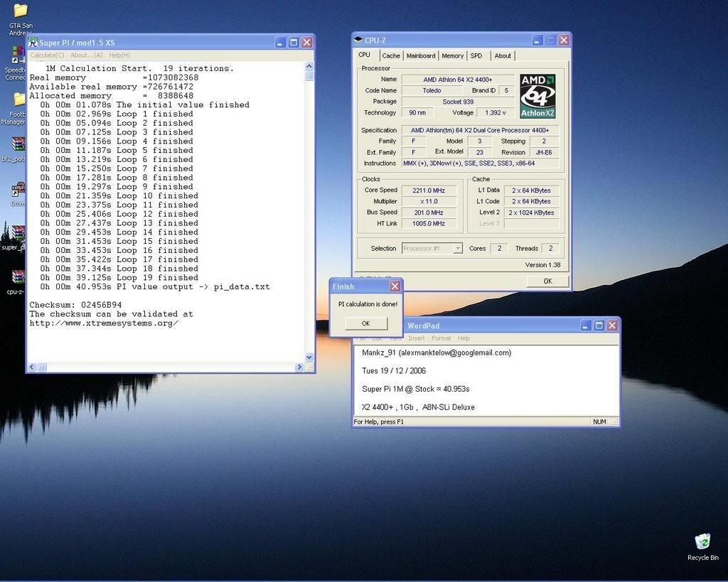Open the Football Manager folder icon
Viewport: 728px width, 582px height.
(18, 100)
